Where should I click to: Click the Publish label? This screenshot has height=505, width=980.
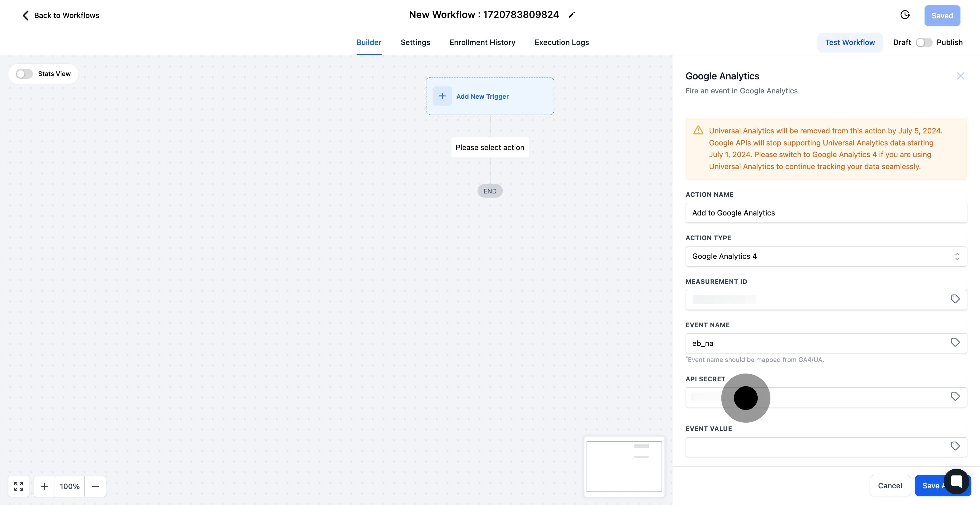pyautogui.click(x=949, y=42)
